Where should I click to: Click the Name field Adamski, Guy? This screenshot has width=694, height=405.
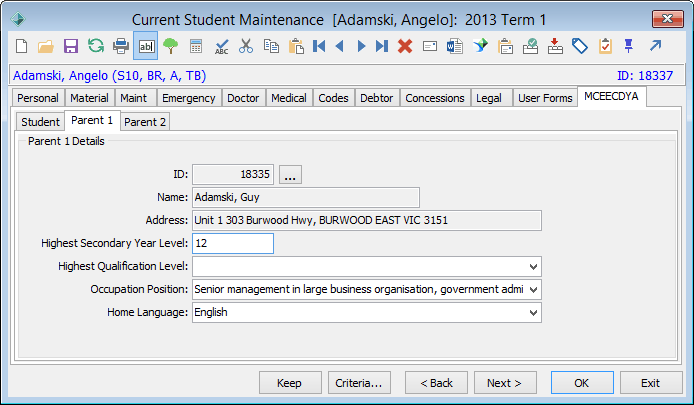[306, 197]
